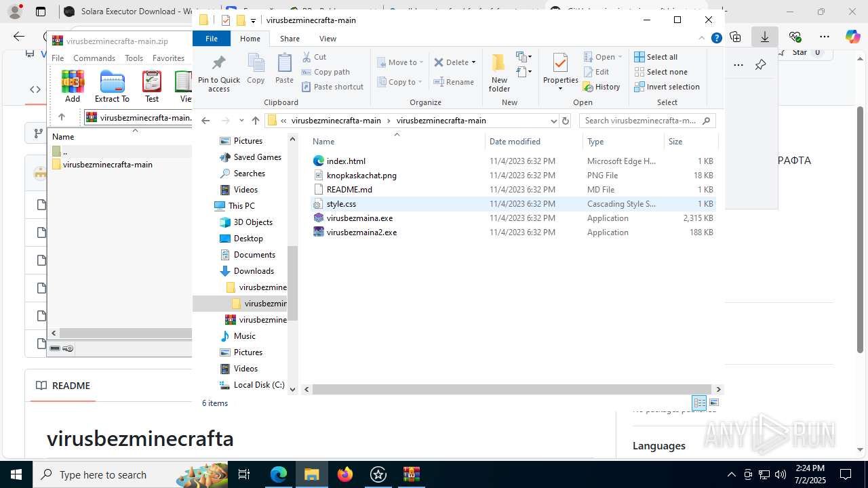The height and width of the screenshot is (488, 868).
Task: Click WinRAR Extract To toolbar icon
Action: [112, 86]
